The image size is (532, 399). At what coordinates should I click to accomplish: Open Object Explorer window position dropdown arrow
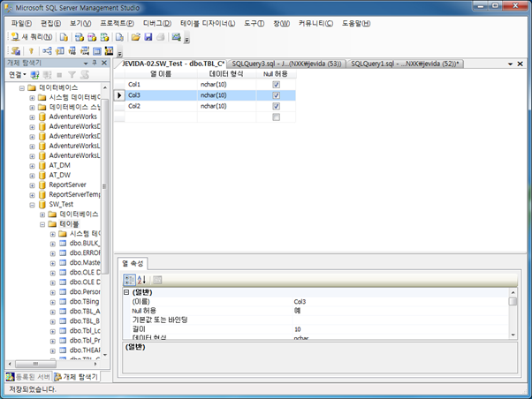86,63
